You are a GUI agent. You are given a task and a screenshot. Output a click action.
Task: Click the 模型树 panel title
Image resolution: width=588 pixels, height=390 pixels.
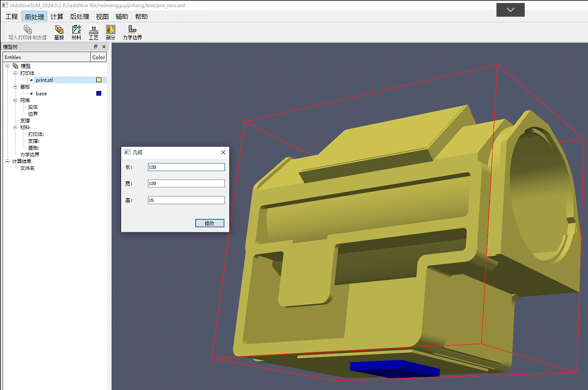tap(10, 47)
